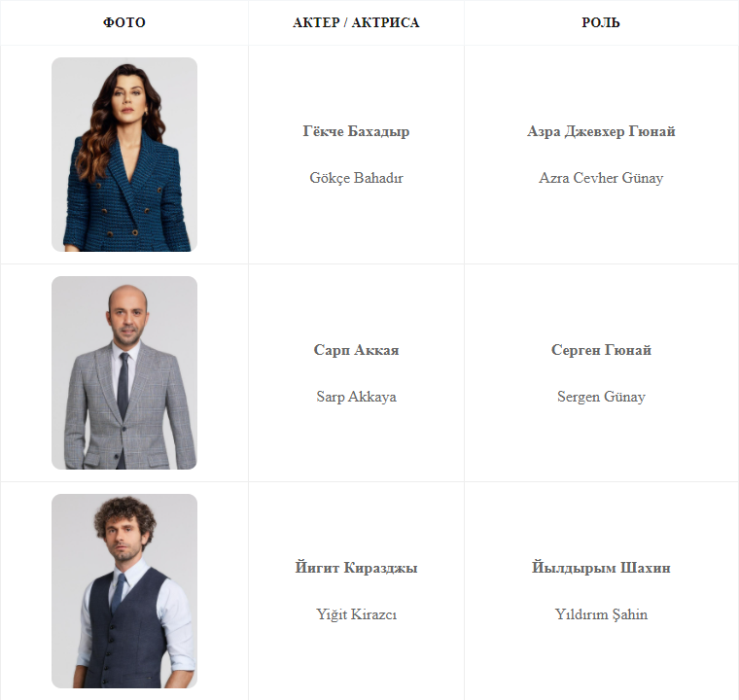Click the Latin name Sarp Akkaya
This screenshot has height=700, width=739.
356,397
